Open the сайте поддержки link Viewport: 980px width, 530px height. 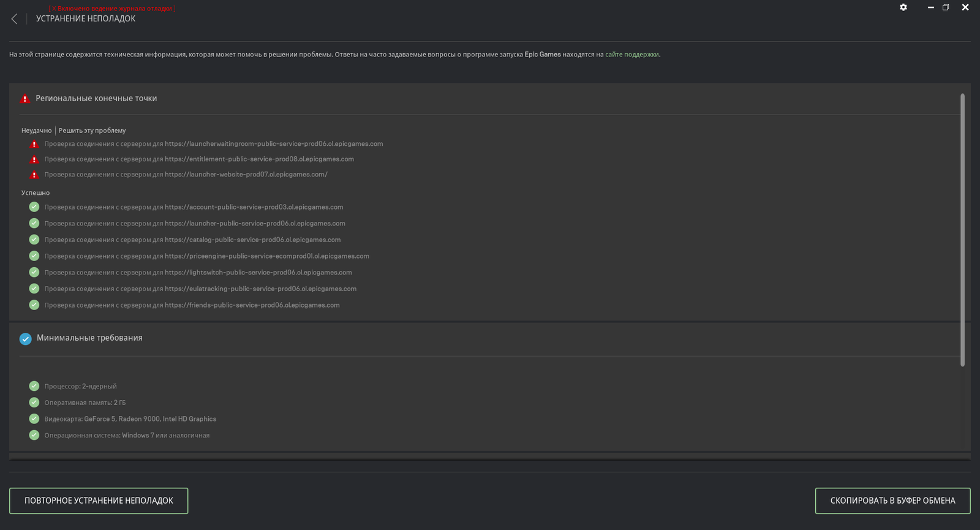point(632,55)
